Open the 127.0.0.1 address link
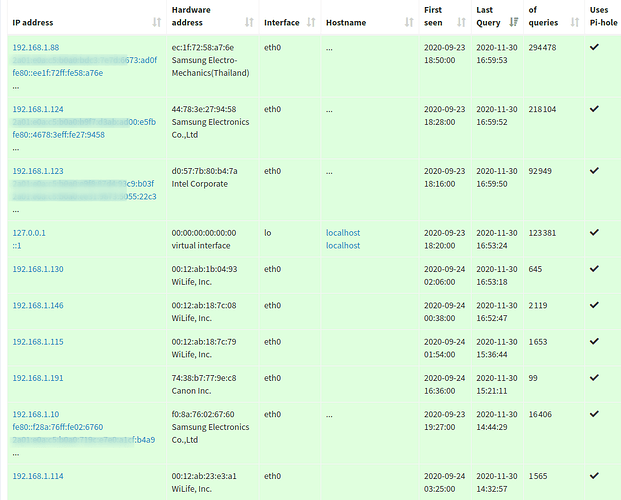 [x=29, y=233]
